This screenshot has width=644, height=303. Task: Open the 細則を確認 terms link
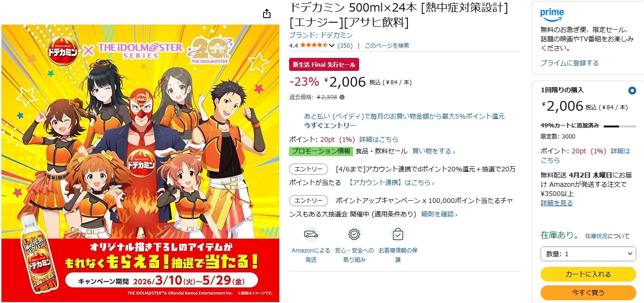click(x=439, y=214)
